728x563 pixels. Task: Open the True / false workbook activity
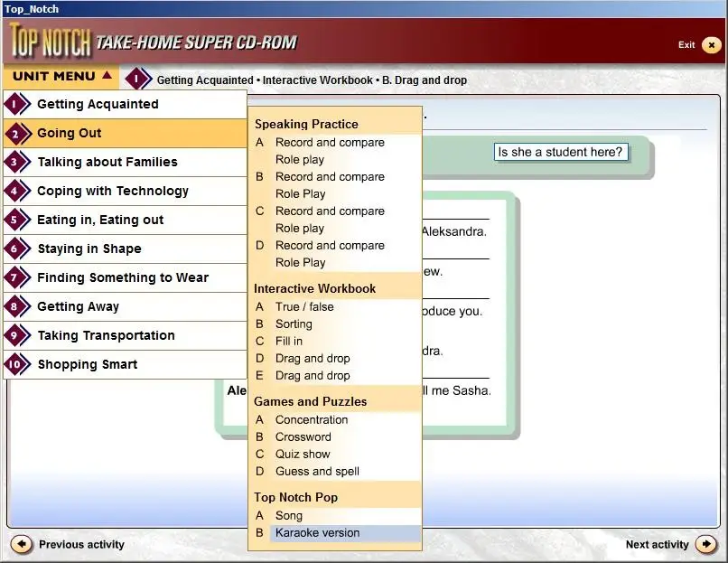(x=304, y=306)
